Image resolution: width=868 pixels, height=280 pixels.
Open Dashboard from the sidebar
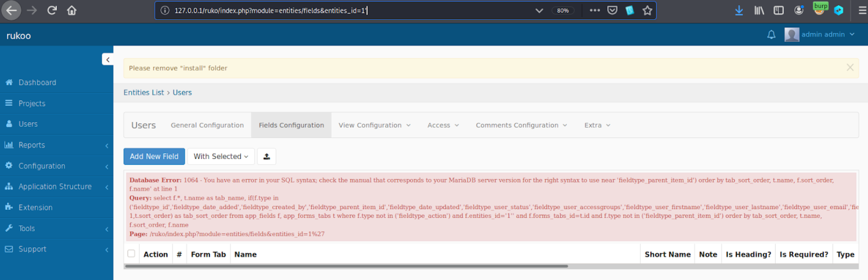point(37,82)
